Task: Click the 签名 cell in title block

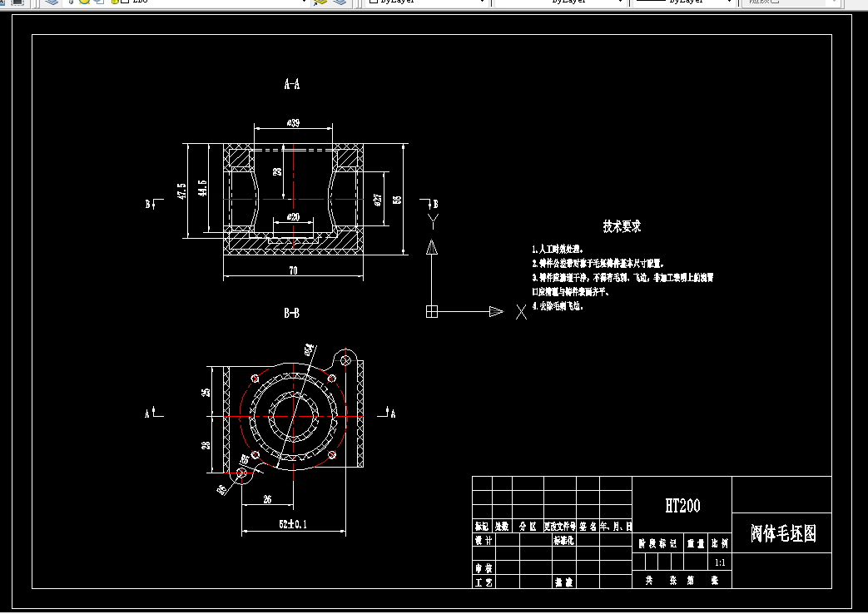Action: coord(588,526)
